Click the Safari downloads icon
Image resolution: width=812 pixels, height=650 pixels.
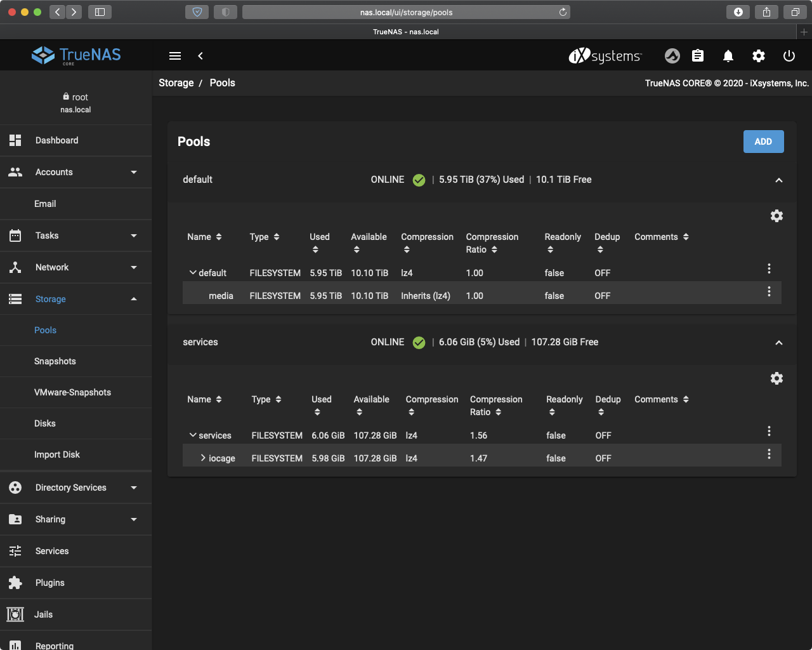click(738, 12)
